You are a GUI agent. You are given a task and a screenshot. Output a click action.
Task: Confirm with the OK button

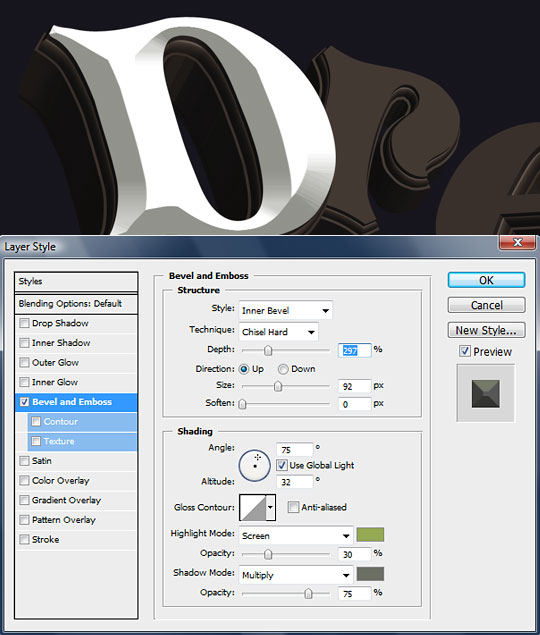pos(486,280)
